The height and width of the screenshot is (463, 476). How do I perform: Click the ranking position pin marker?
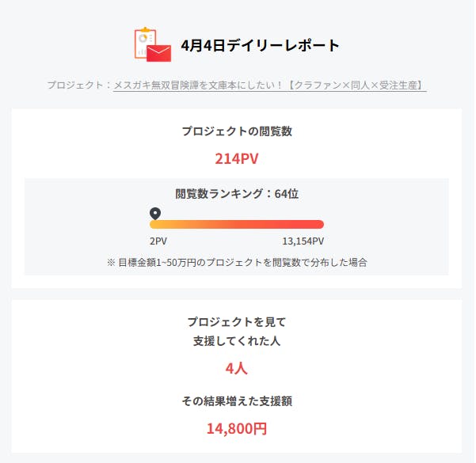pyautogui.click(x=155, y=213)
